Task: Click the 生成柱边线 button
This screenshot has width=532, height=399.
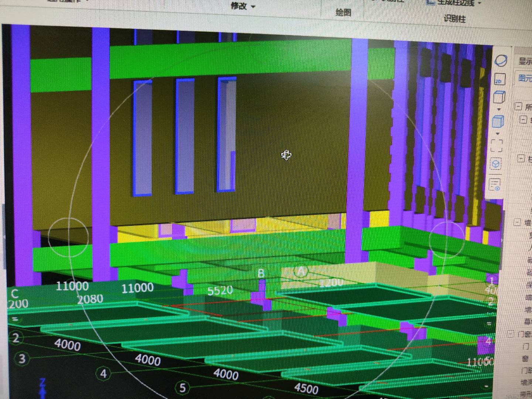Action: click(x=451, y=2)
